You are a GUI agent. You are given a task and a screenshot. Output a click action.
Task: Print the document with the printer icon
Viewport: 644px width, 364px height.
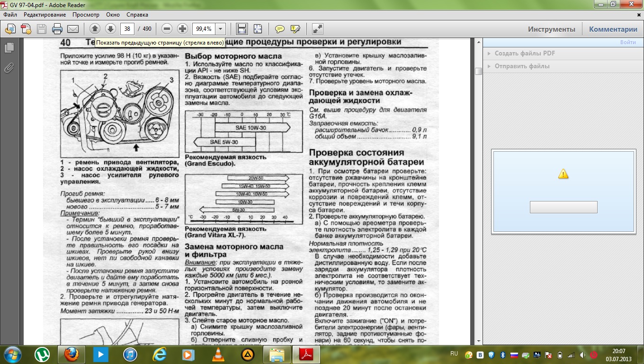click(x=57, y=29)
